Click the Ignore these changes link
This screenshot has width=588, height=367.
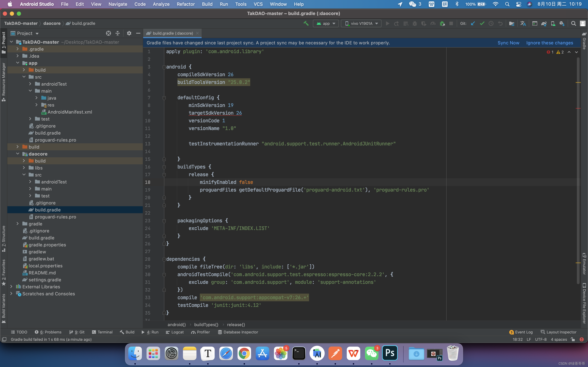550,43
